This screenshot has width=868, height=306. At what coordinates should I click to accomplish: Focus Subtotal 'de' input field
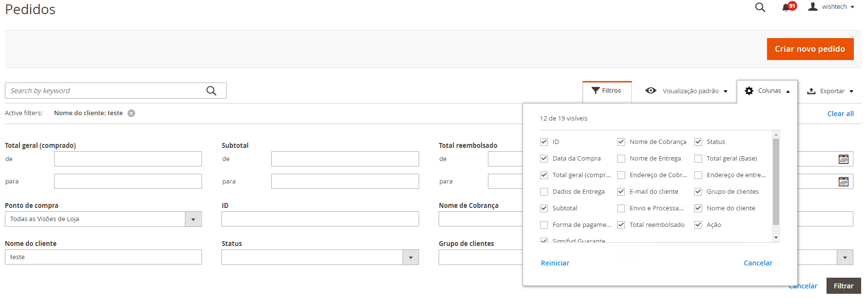[x=345, y=159]
